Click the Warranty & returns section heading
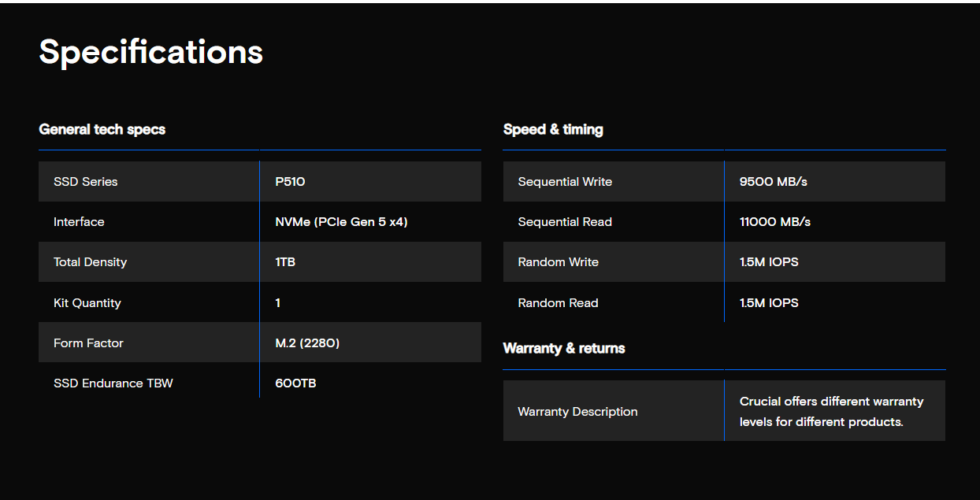This screenshot has width=980, height=500. pos(564,348)
